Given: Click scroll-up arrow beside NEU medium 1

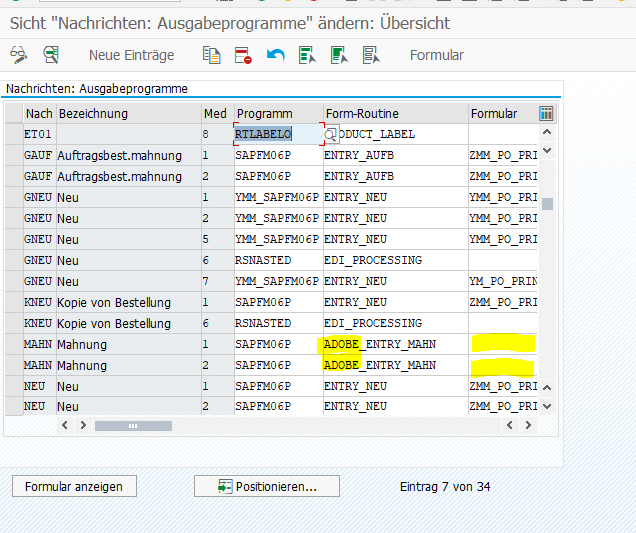Looking at the screenshot, I should (547, 387).
